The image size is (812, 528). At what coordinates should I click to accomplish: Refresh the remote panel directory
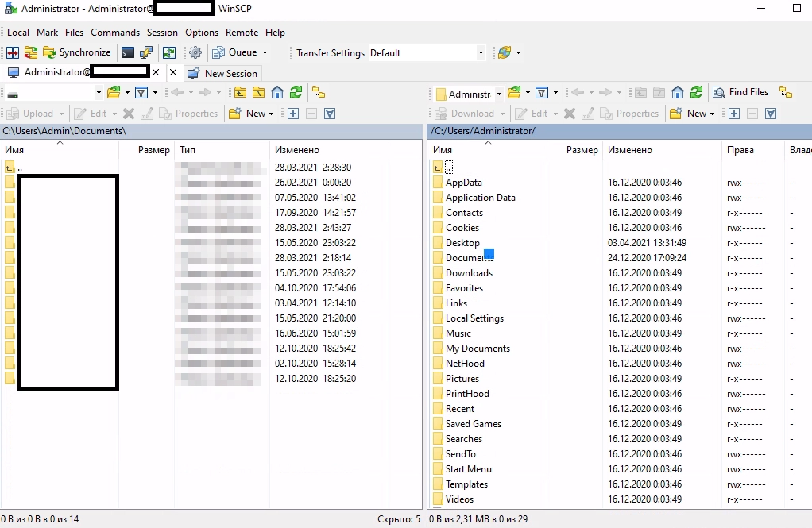[x=696, y=92]
